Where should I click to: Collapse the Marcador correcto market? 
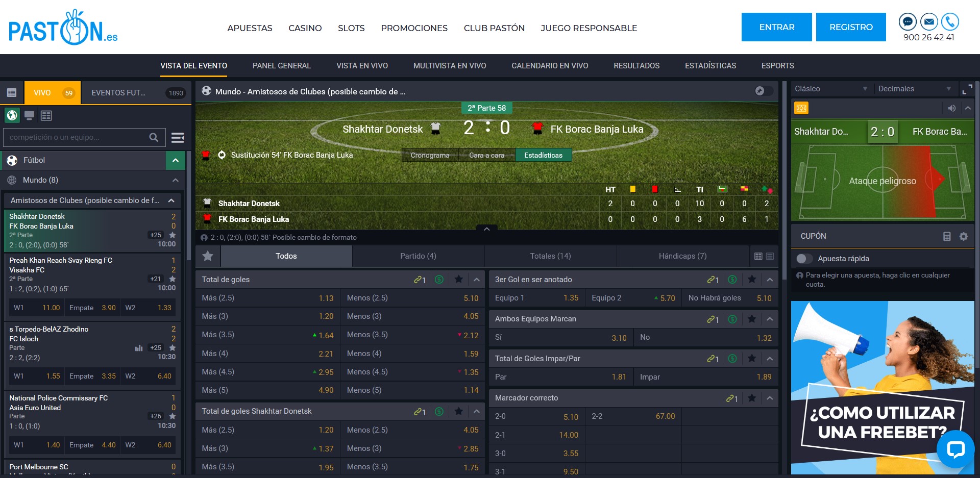(x=770, y=398)
